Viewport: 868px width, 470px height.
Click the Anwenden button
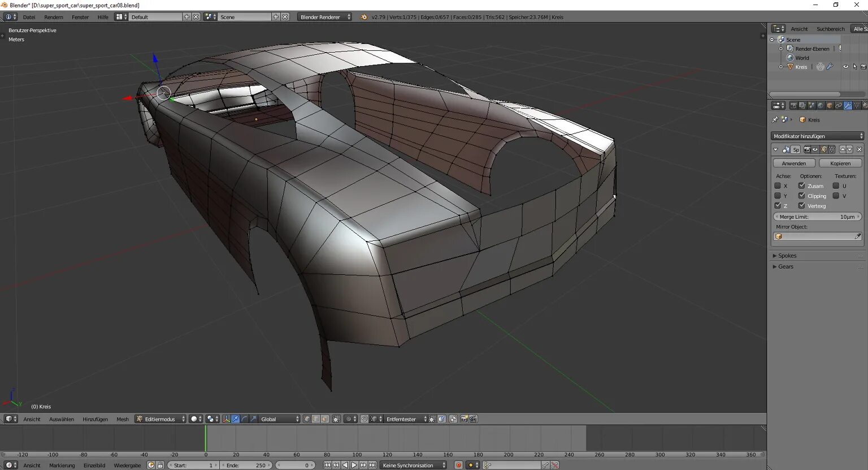[793, 163]
